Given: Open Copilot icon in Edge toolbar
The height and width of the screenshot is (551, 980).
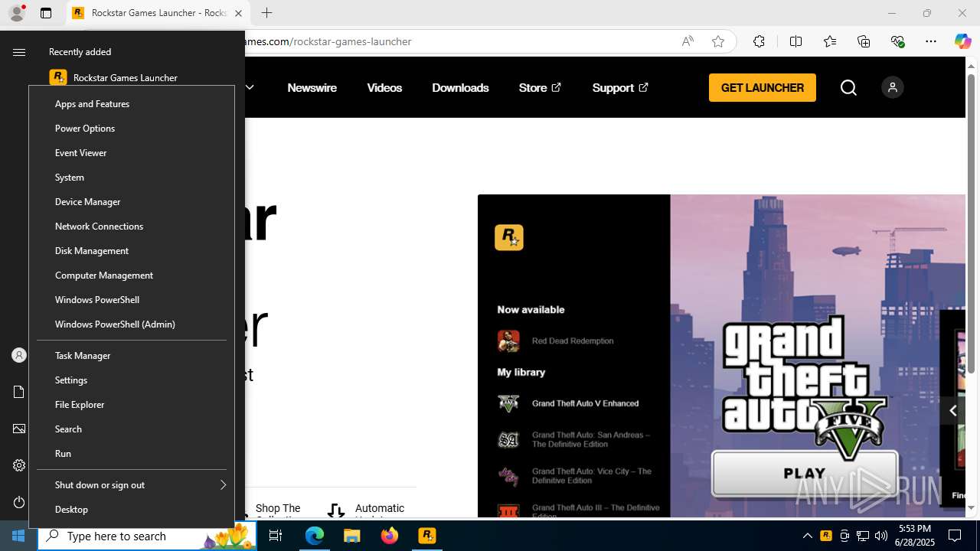Looking at the screenshot, I should click(962, 41).
